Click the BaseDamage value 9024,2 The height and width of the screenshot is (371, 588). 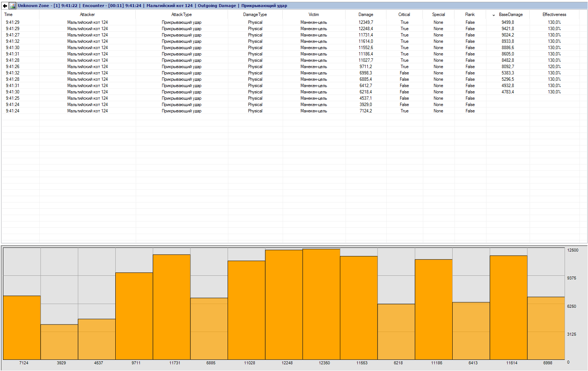pyautogui.click(x=508, y=35)
